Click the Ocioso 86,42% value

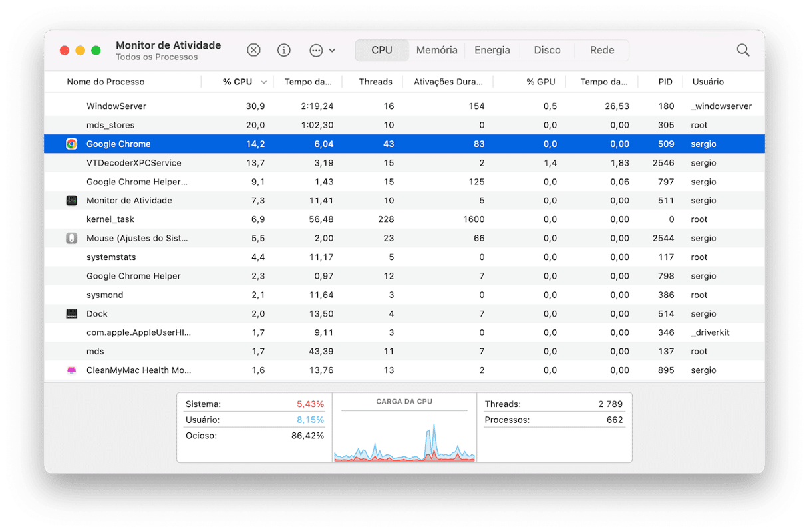click(x=307, y=436)
